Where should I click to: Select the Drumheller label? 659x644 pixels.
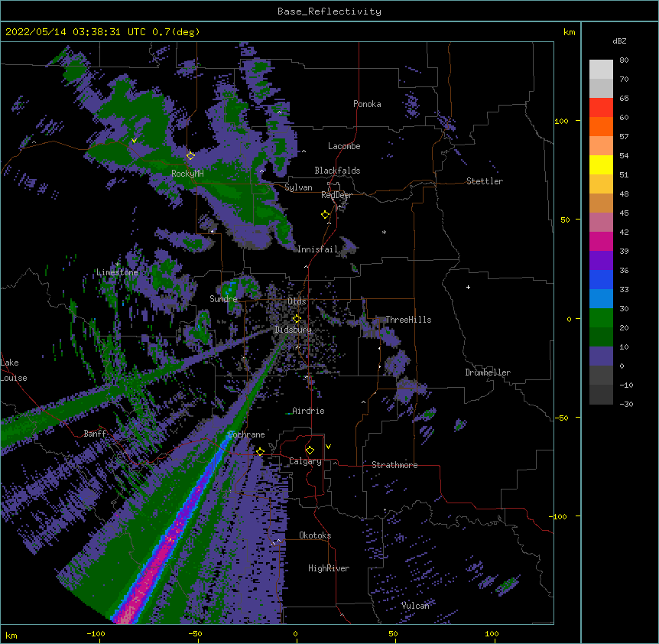tap(488, 372)
